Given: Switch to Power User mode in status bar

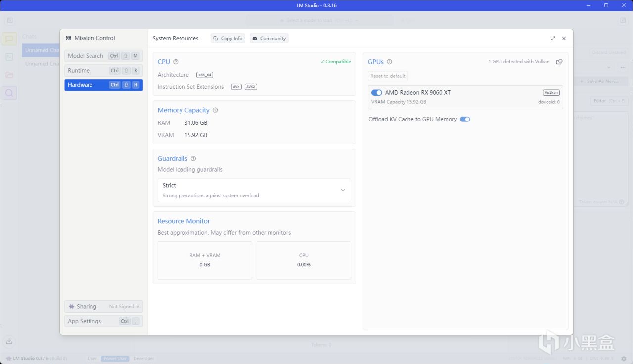Looking at the screenshot, I should [115, 359].
